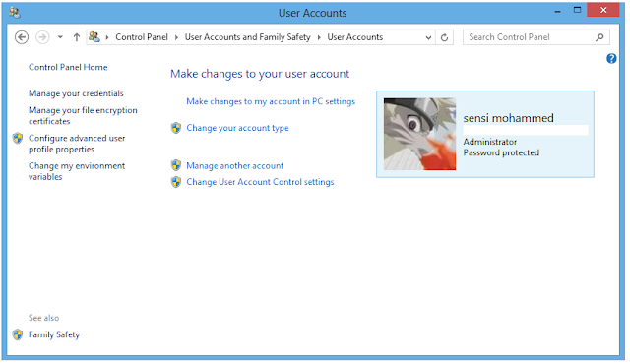Maximize the User Accounts window
Viewport: 630px width, 364px height.
tap(578, 10)
